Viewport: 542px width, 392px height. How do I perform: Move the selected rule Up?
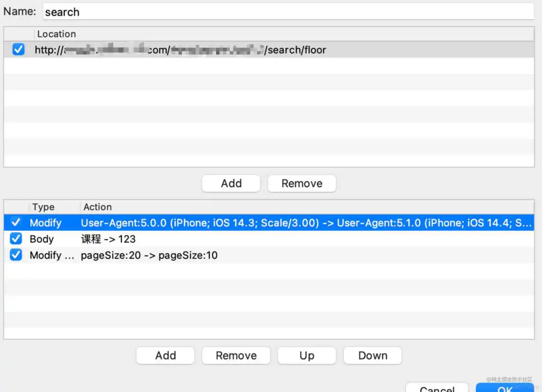tap(307, 355)
